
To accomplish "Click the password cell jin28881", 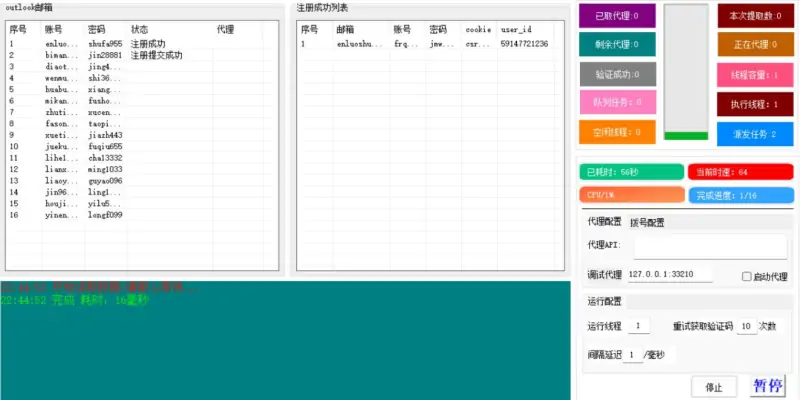I will tap(105, 55).
